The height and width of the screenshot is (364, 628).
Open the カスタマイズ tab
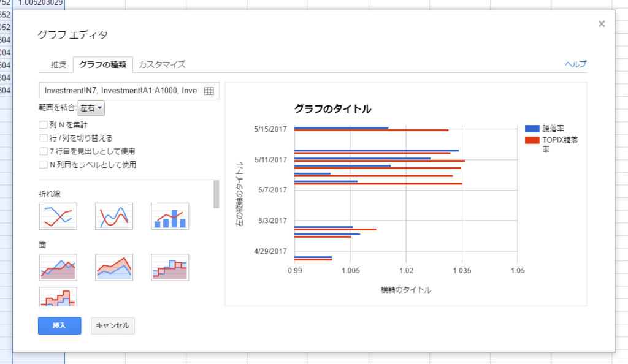click(x=162, y=64)
